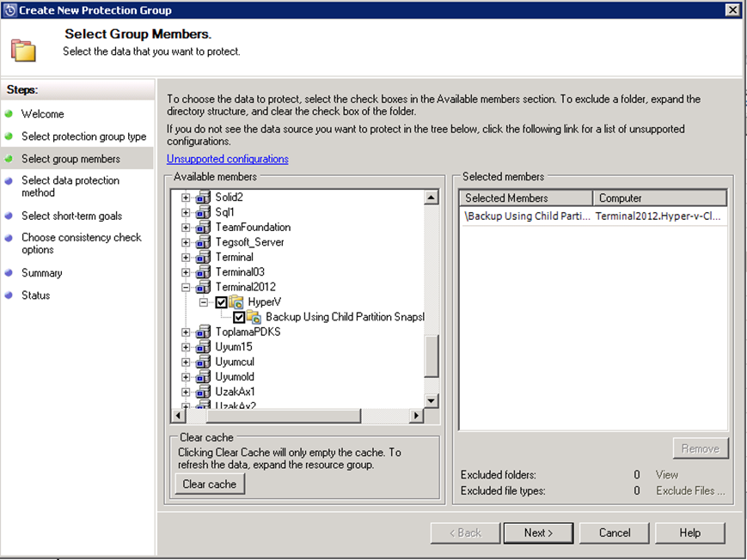The image size is (747, 560).
Task: Cancel the protection group wizard
Action: [615, 533]
